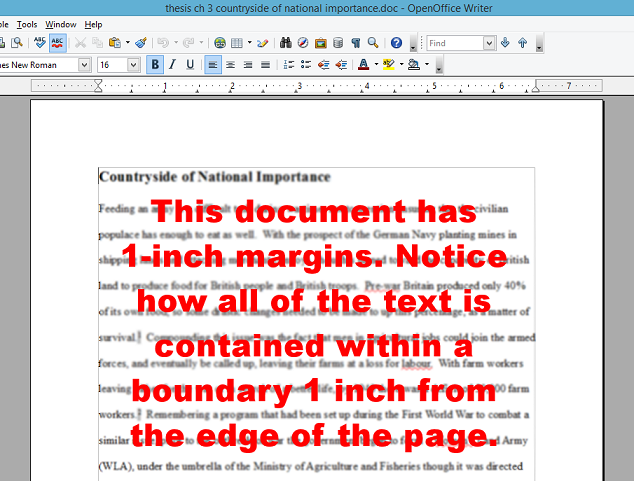
Task: Open the Highlighting color dropdown
Action: pos(402,64)
